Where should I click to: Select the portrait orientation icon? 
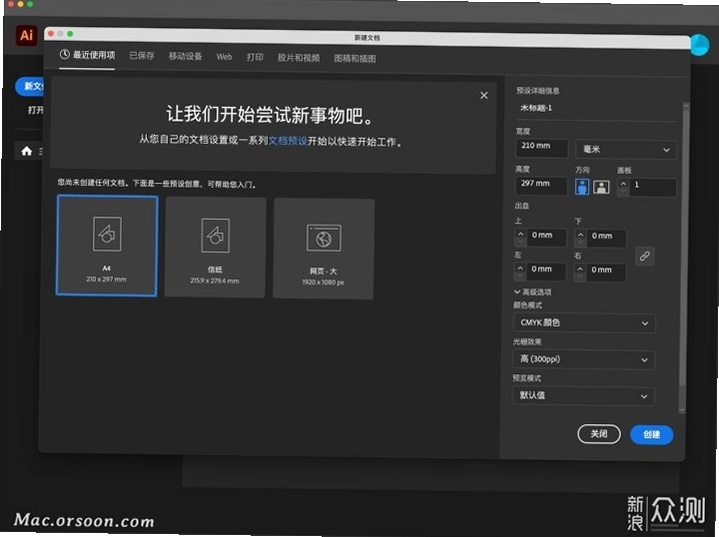coord(582,187)
